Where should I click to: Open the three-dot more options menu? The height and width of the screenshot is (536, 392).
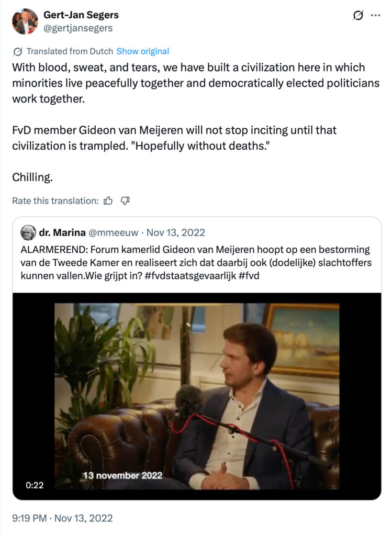(x=375, y=16)
